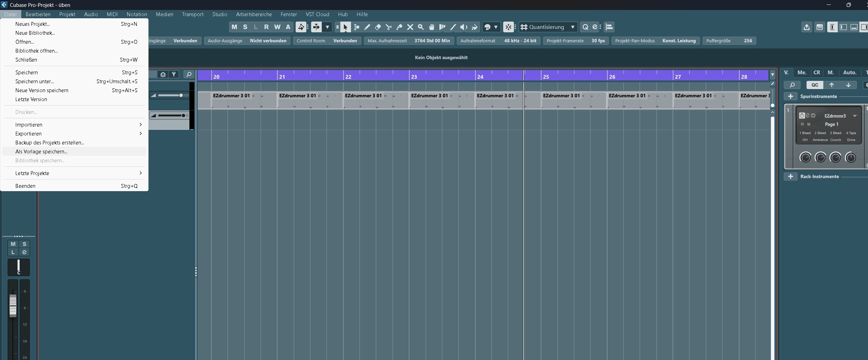The width and height of the screenshot is (868, 360).
Task: Mute the channel with the fader's M button
Action: [x=13, y=244]
